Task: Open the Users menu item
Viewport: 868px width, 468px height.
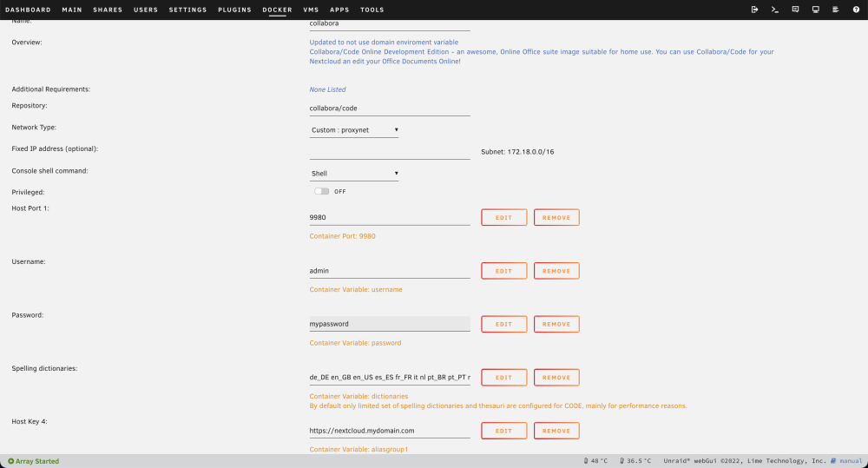Action: (x=146, y=10)
